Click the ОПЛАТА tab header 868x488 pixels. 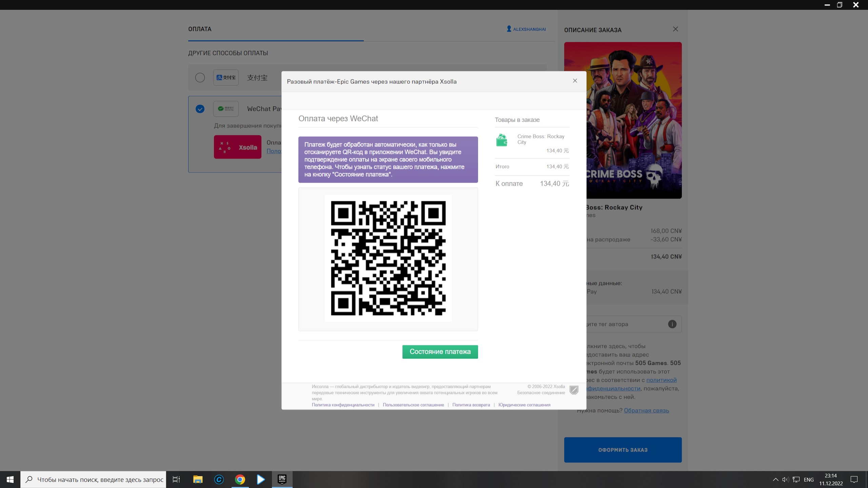(x=200, y=29)
